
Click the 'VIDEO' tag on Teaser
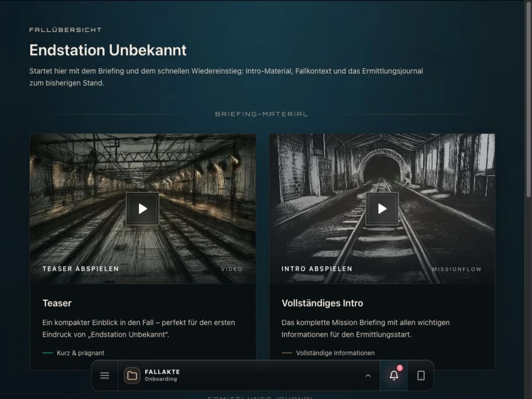232,269
